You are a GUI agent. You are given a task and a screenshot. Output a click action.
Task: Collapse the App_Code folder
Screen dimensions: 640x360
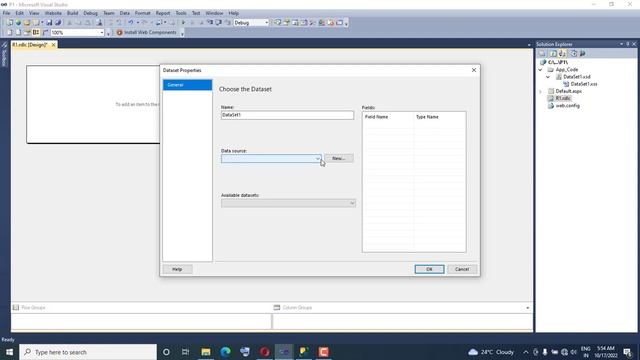pyautogui.click(x=540, y=70)
